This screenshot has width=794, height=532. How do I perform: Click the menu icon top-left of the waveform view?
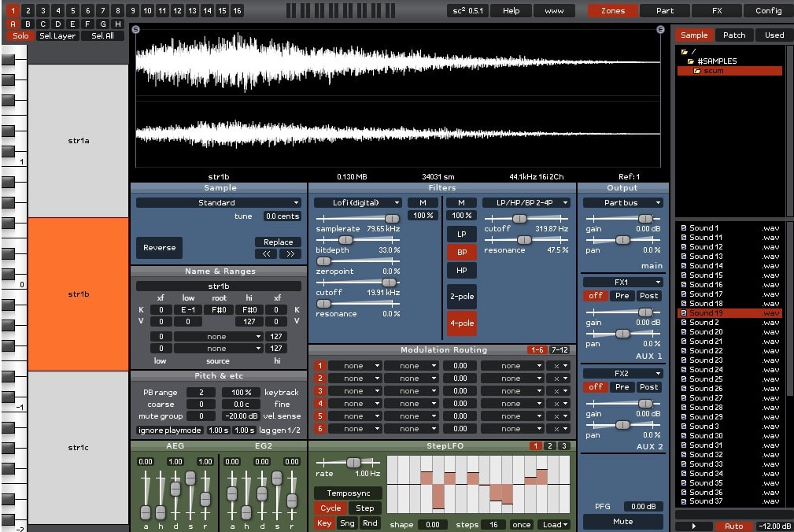[x=136, y=28]
